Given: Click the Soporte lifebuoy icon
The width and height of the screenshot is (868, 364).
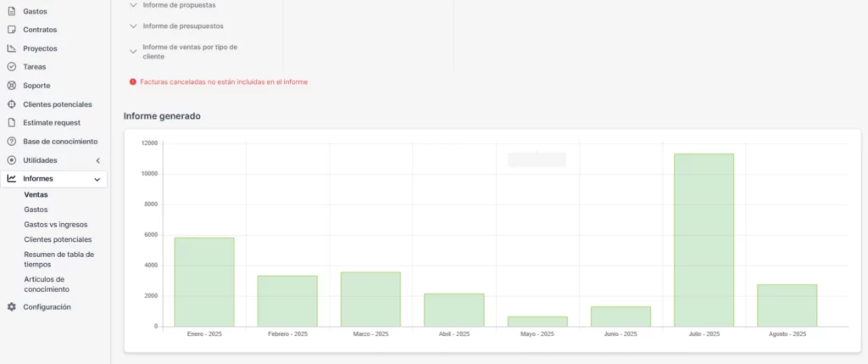Looking at the screenshot, I should pyautogui.click(x=12, y=86).
